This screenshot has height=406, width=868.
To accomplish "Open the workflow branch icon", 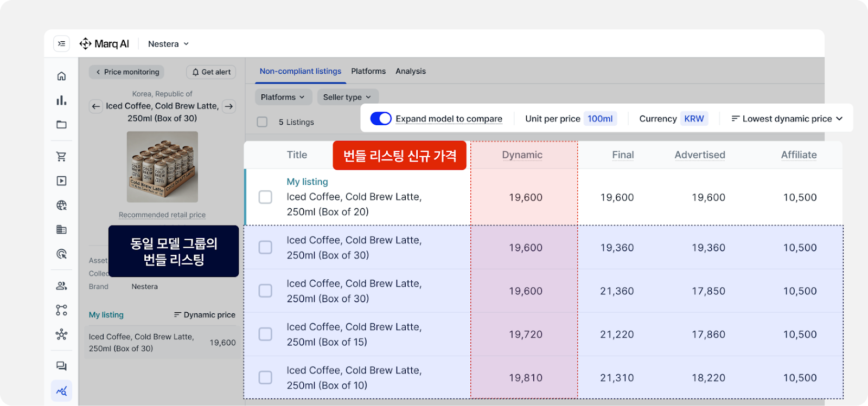I will click(61, 310).
